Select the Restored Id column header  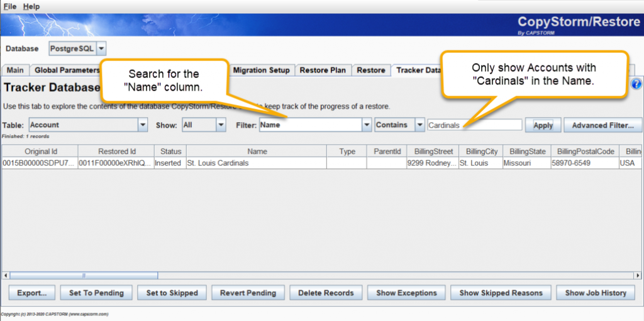(x=116, y=151)
